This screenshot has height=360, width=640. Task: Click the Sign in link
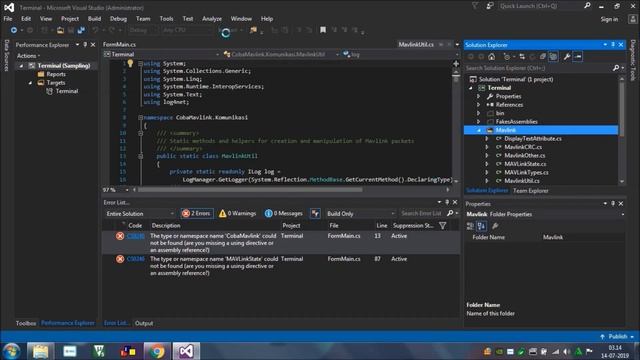tap(609, 19)
